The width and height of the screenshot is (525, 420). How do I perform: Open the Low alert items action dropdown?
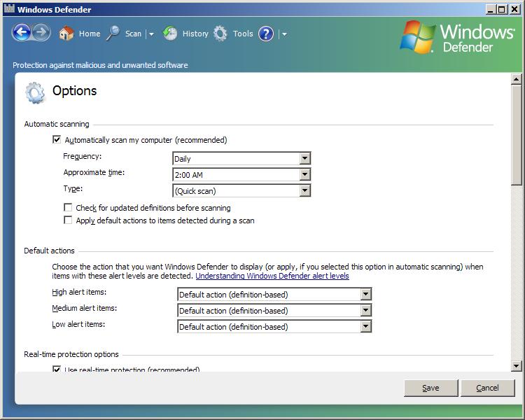click(274, 327)
